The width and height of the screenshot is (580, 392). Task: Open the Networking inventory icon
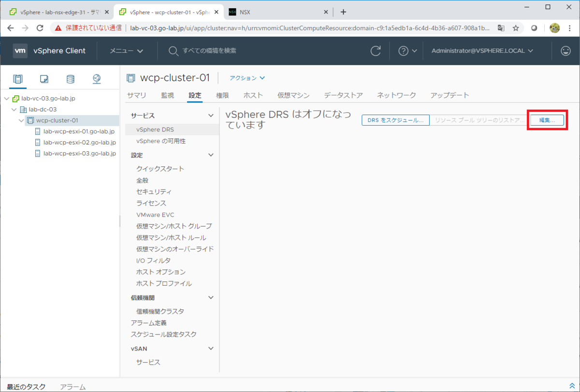(97, 79)
